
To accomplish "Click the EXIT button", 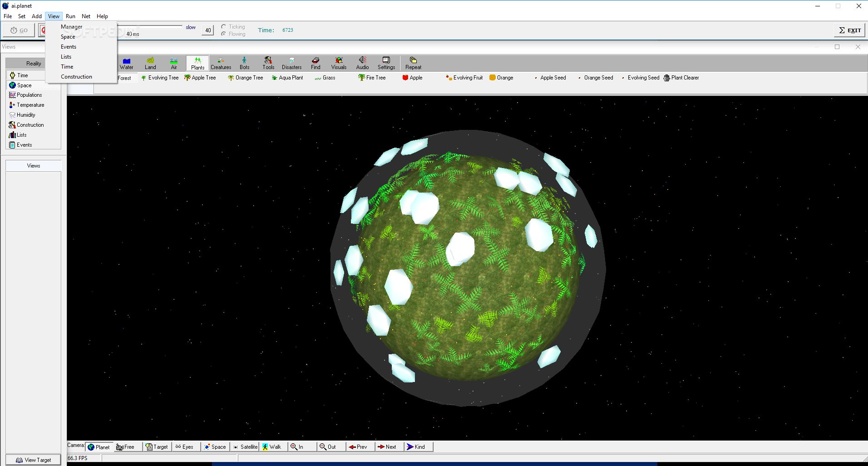I will coord(849,30).
